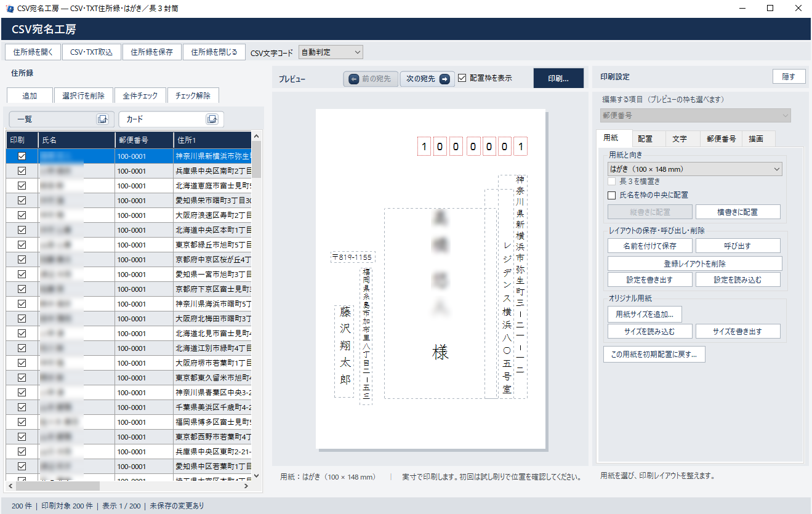Go to next recipient with 次の宛先 arrow

pyautogui.click(x=427, y=79)
